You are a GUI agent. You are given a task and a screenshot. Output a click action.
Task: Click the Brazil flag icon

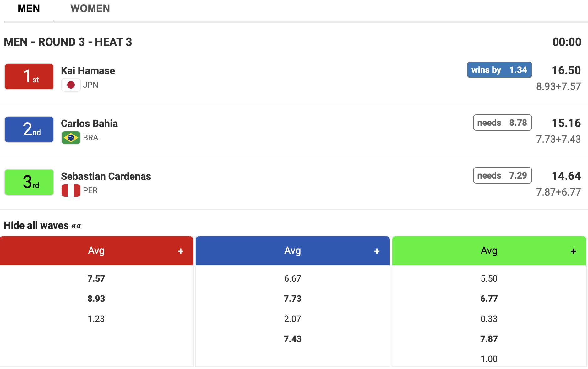[x=71, y=138]
